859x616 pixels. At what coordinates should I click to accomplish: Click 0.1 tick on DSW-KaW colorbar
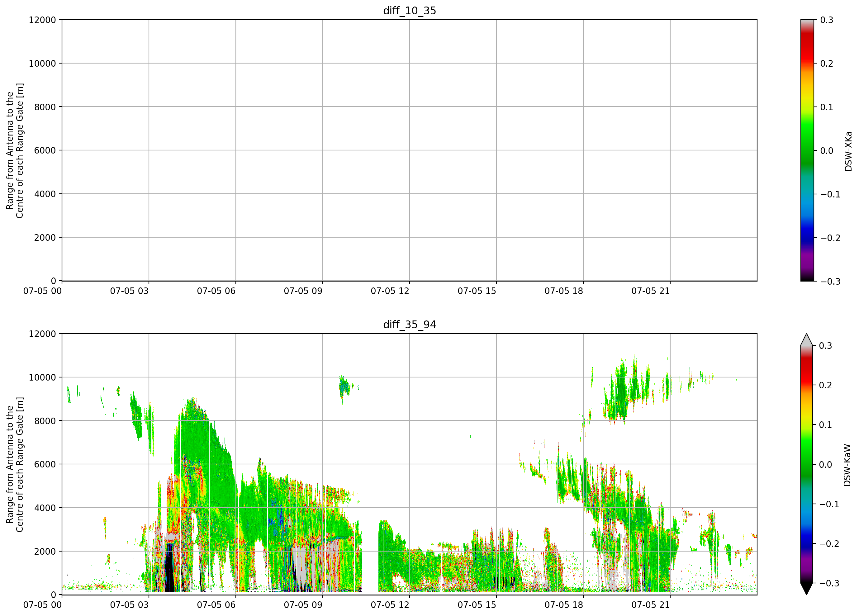tap(826, 425)
